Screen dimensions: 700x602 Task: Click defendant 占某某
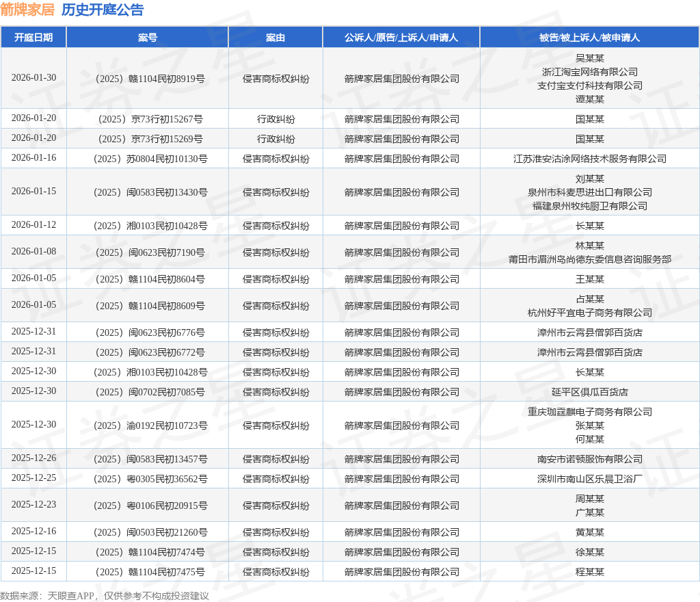[590, 299]
